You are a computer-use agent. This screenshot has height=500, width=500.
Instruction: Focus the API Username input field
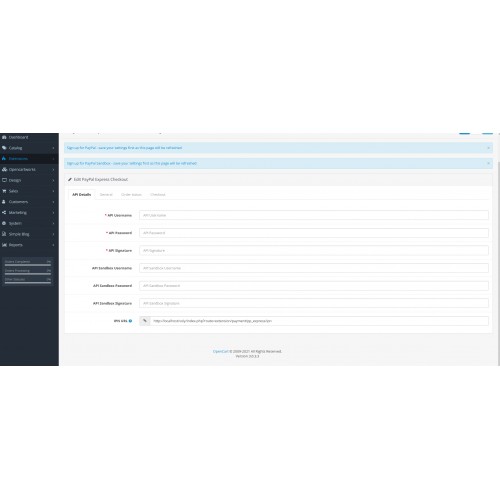(314, 215)
